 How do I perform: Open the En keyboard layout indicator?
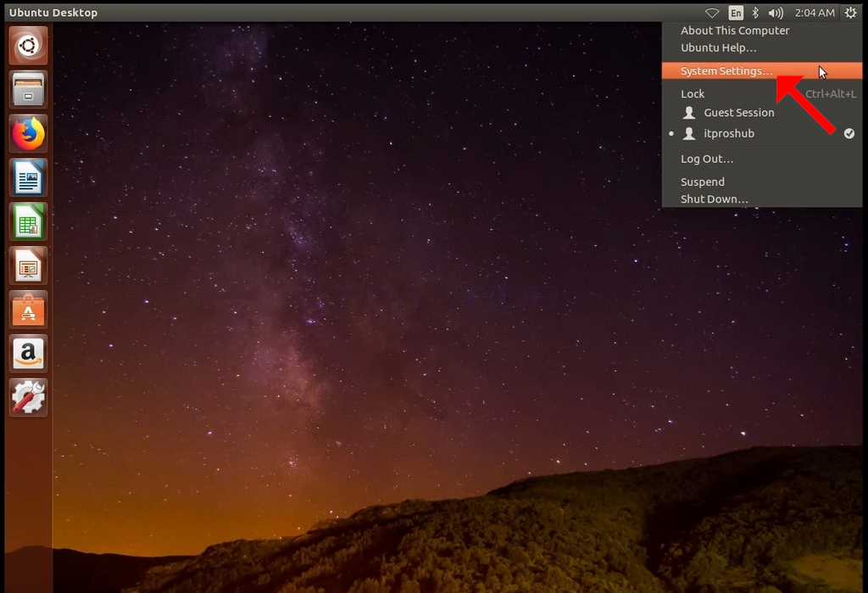pos(736,13)
